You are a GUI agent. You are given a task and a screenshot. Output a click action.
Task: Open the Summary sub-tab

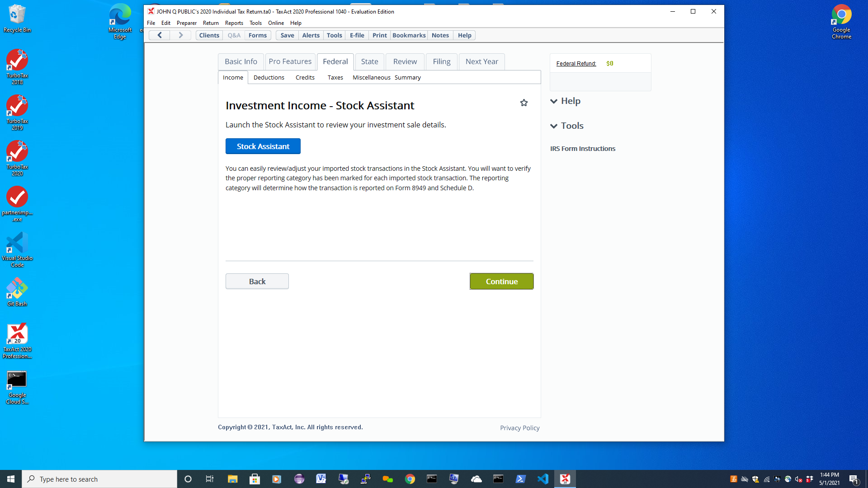pyautogui.click(x=408, y=78)
